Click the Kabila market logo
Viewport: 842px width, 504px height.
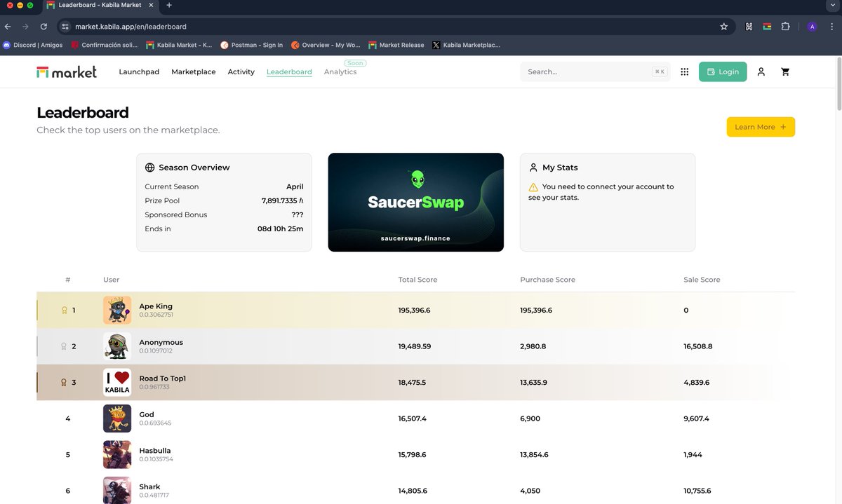point(67,71)
